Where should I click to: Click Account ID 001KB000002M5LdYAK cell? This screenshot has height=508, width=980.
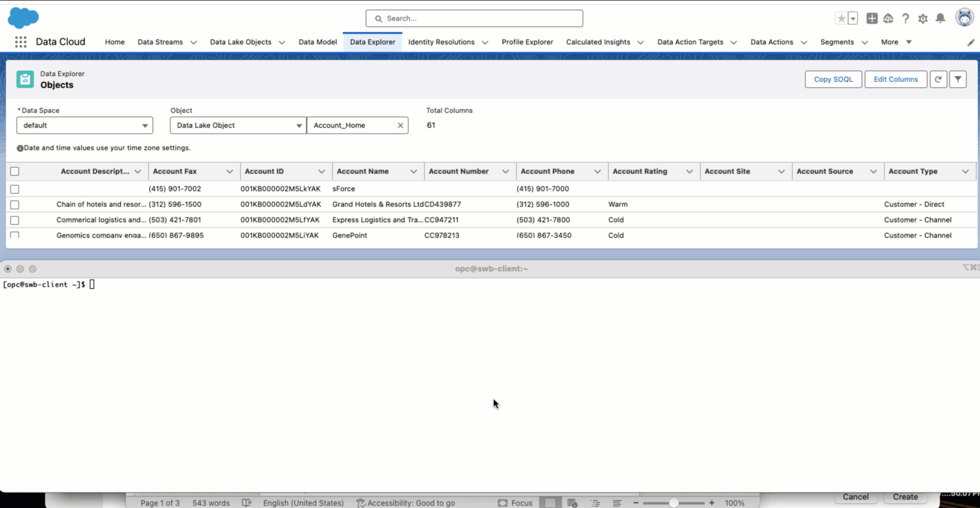click(x=281, y=205)
